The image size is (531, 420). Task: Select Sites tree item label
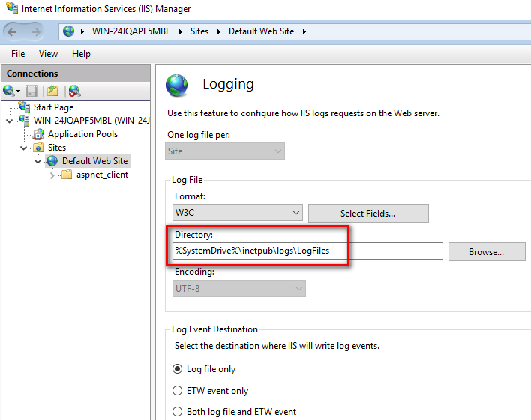pos(57,148)
